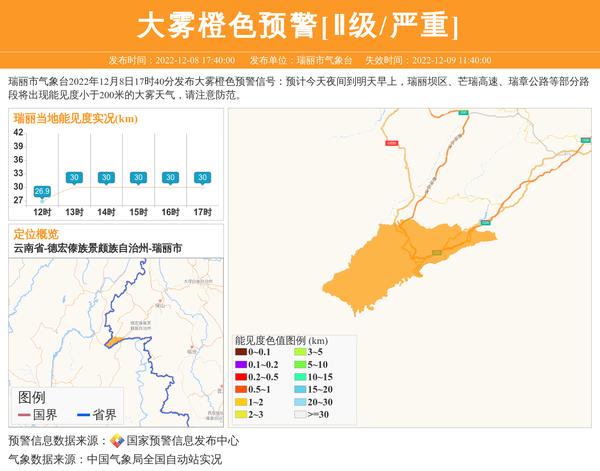This screenshot has height=471, width=600.
Task: Click the 27 value on the chart axis
Action: coord(18,200)
